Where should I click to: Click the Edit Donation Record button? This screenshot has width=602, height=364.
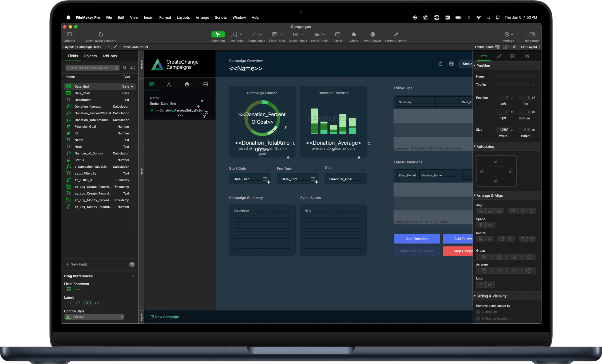pyautogui.click(x=416, y=251)
